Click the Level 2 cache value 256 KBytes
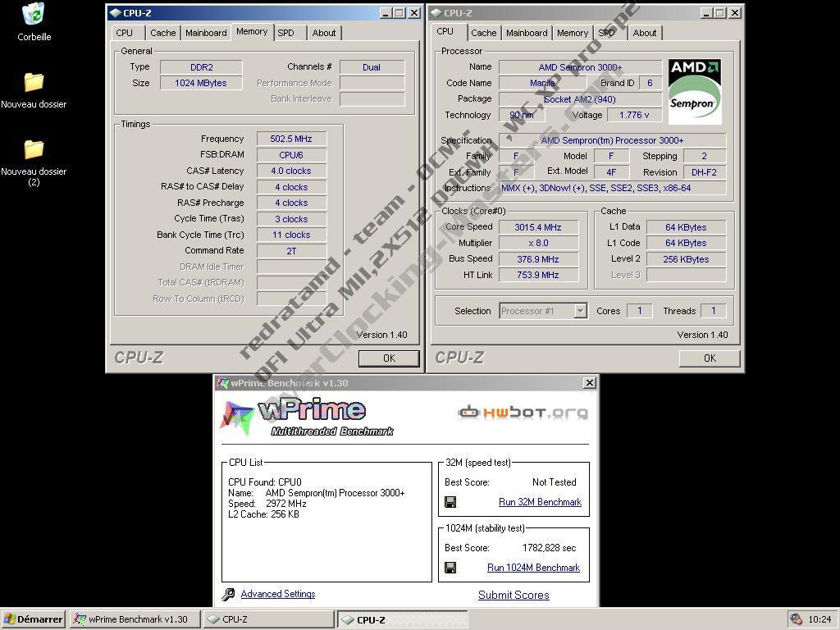 [x=687, y=259]
